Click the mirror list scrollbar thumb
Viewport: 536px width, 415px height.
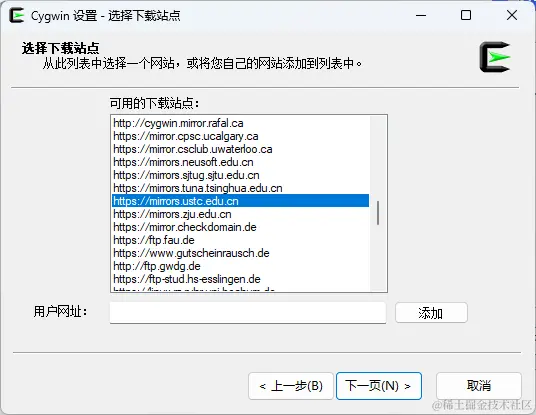point(378,213)
